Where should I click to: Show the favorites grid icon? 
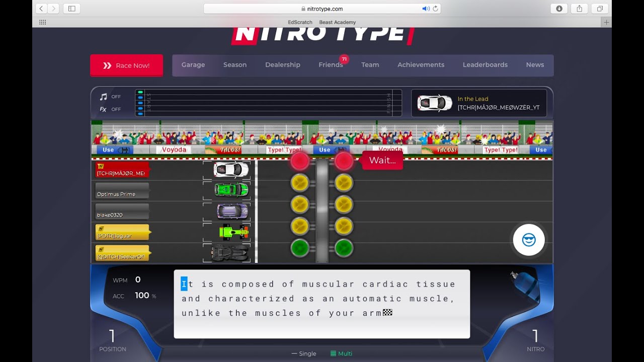pos(43,22)
